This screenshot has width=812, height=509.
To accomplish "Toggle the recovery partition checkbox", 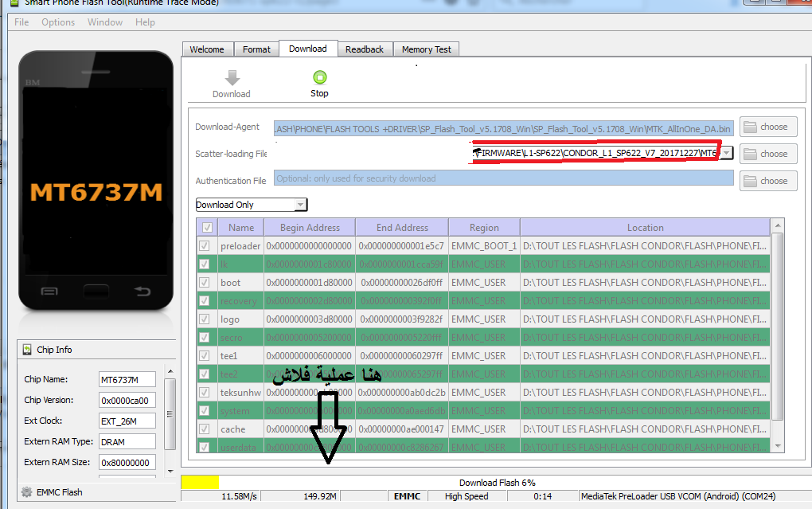I will click(205, 301).
